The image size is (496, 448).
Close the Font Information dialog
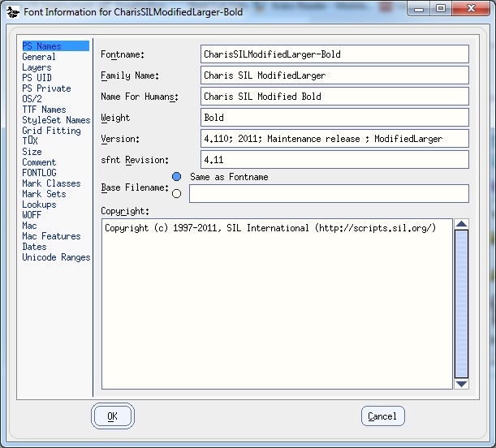(x=471, y=9)
